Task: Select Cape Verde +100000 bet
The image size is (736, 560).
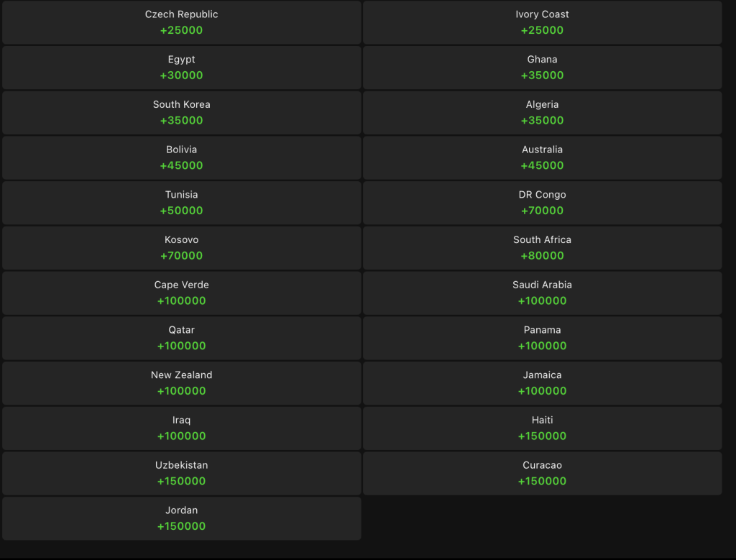Action: pyautogui.click(x=182, y=293)
